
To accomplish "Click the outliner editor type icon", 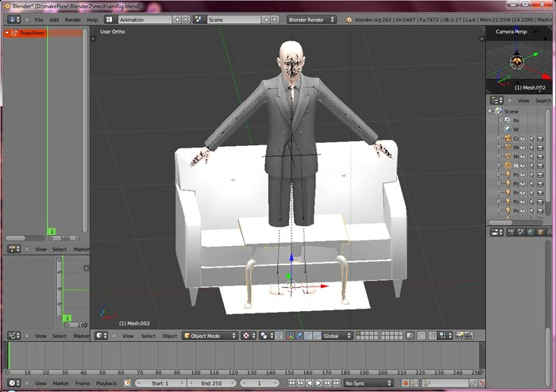I will [x=496, y=101].
